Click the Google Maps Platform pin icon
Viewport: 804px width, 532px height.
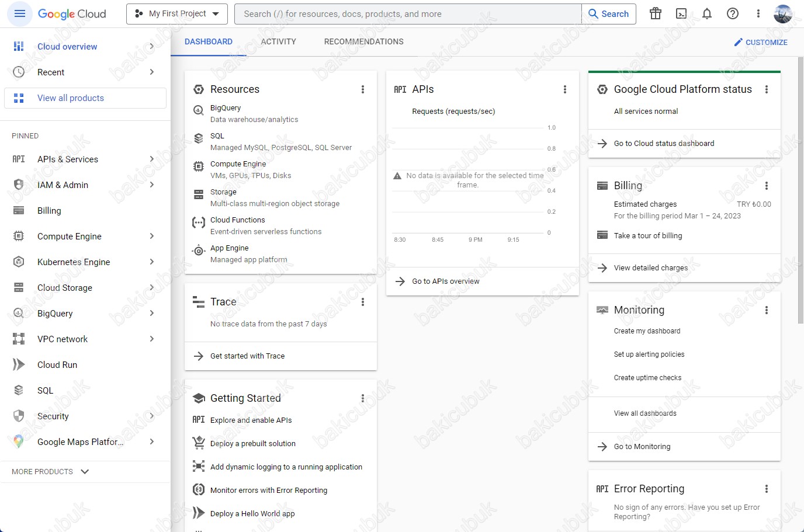[19, 441]
